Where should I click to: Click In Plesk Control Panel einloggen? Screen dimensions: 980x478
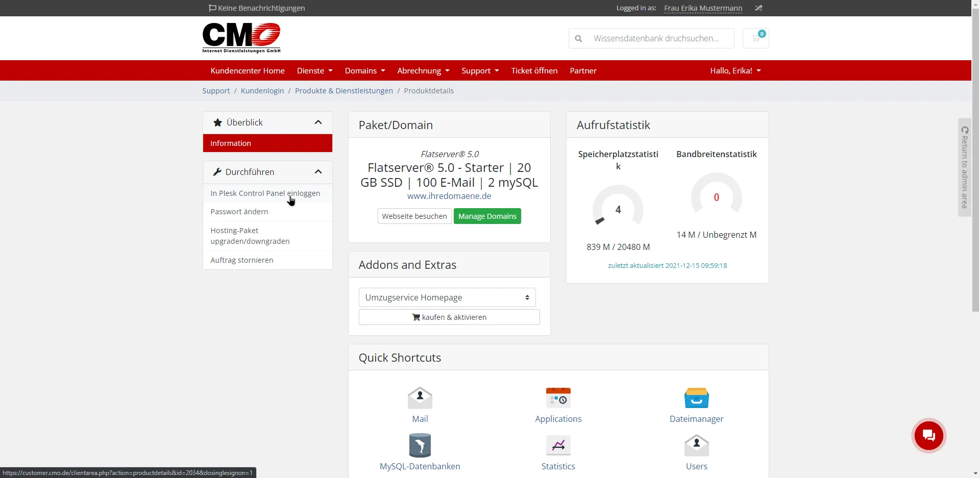coord(267,193)
